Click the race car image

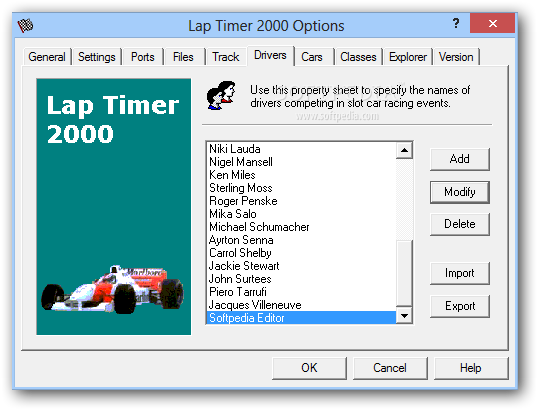click(113, 289)
